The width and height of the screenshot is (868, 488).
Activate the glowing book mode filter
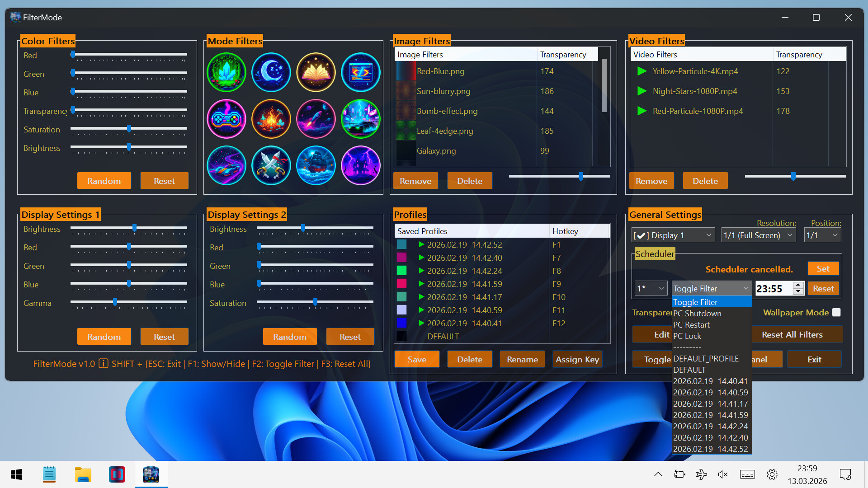316,72
